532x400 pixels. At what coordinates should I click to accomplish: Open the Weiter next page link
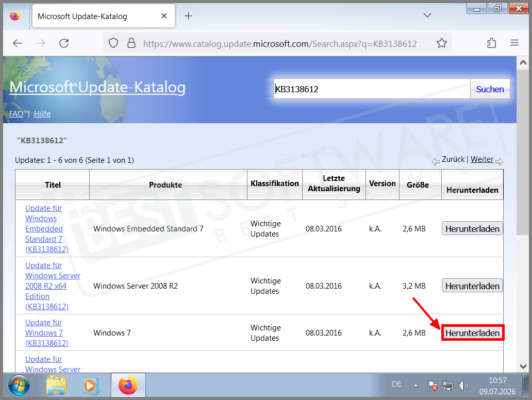pos(482,159)
